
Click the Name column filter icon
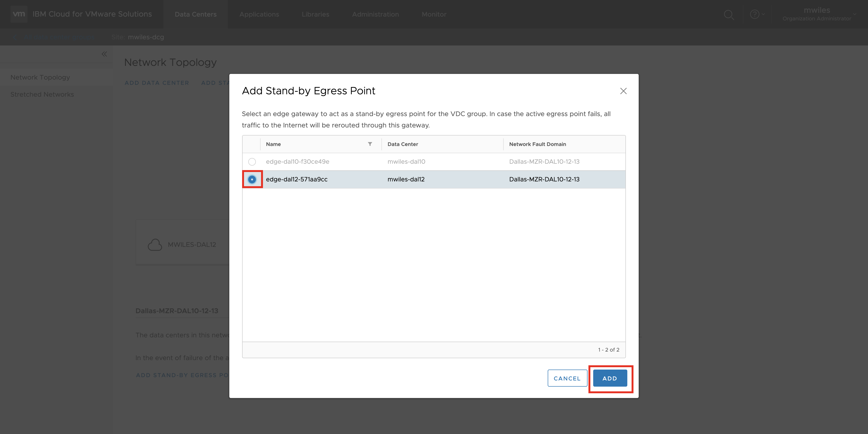[370, 144]
